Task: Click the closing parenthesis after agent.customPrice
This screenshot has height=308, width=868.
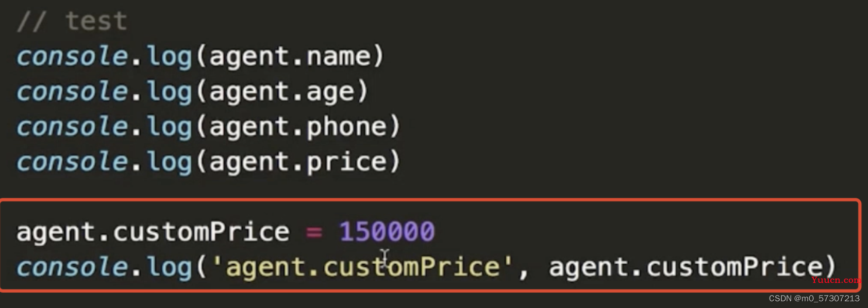Action: tap(830, 267)
